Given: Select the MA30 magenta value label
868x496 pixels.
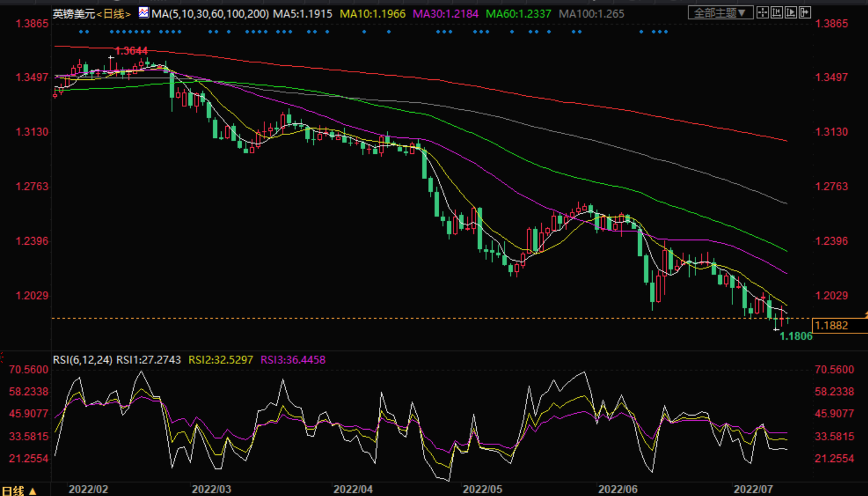Looking at the screenshot, I should coord(445,14).
